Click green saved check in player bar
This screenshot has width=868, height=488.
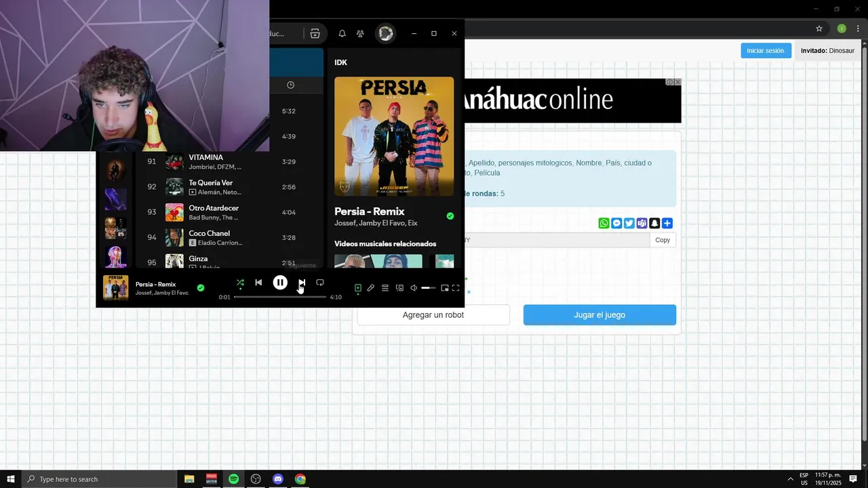201,288
